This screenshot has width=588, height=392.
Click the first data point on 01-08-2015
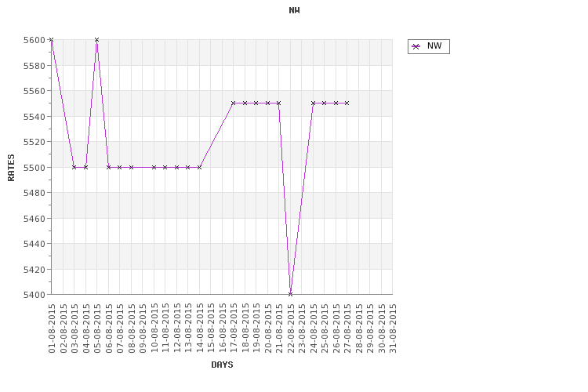[x=52, y=39]
